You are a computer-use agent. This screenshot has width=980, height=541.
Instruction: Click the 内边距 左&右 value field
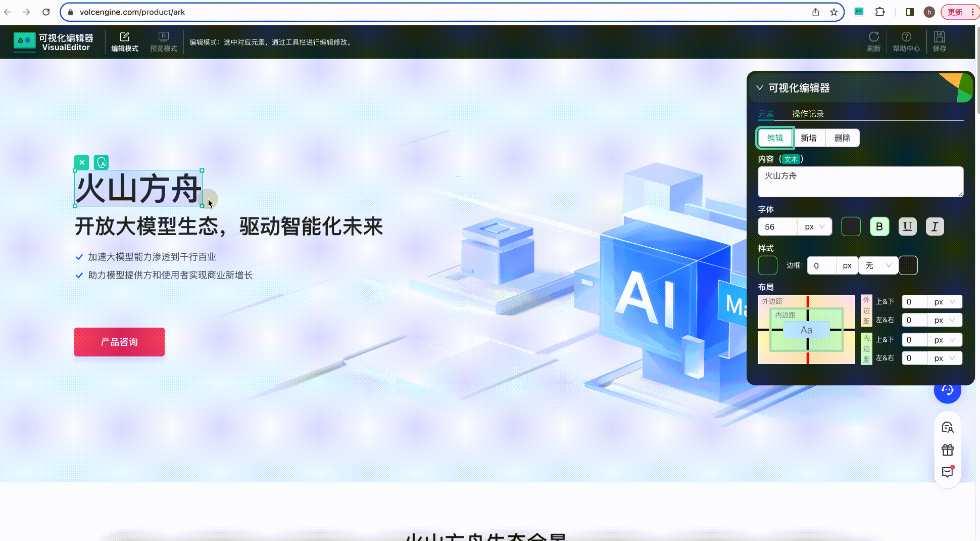coord(915,358)
